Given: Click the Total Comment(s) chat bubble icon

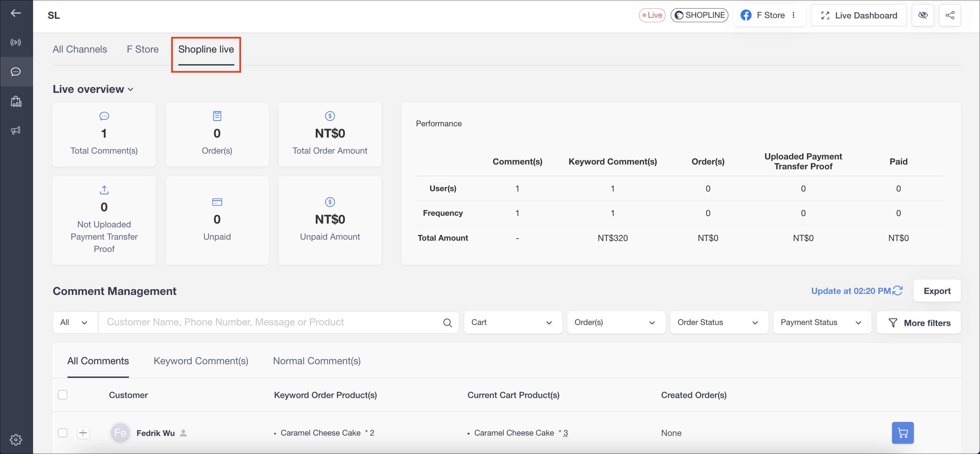Looking at the screenshot, I should coord(104,116).
